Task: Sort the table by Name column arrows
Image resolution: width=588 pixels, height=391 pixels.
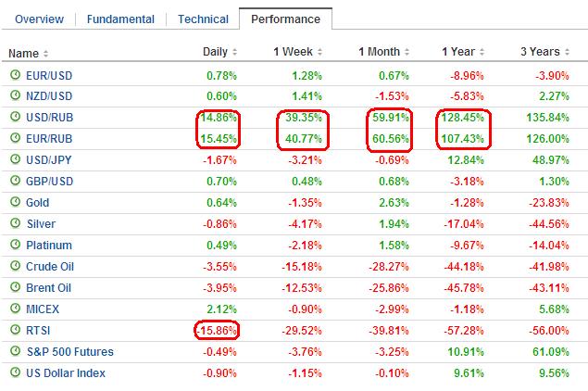Action: click(x=46, y=53)
